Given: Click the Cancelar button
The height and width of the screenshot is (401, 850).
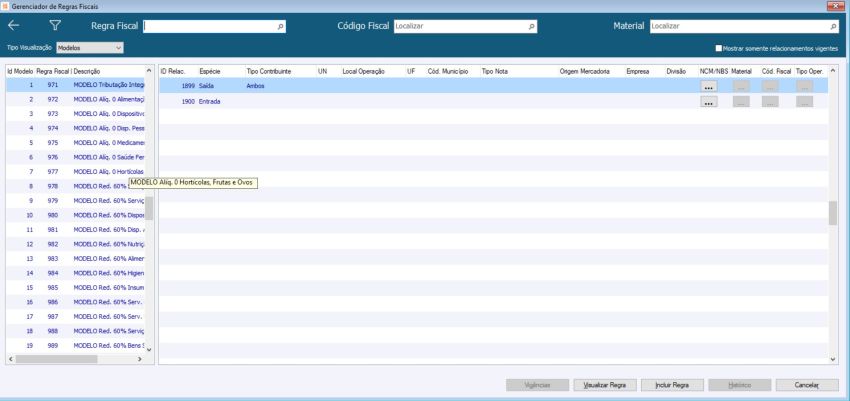Looking at the screenshot, I should pyautogui.click(x=807, y=385).
